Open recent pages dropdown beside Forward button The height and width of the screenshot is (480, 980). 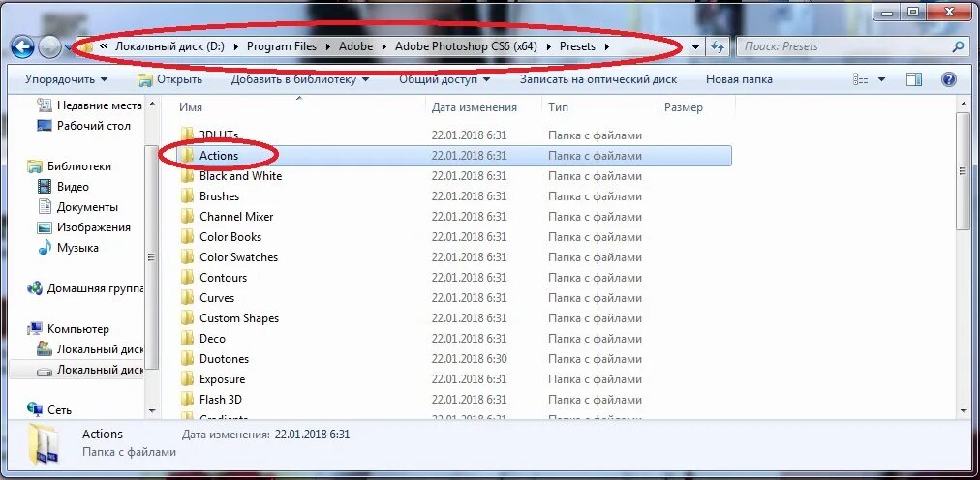tap(68, 46)
